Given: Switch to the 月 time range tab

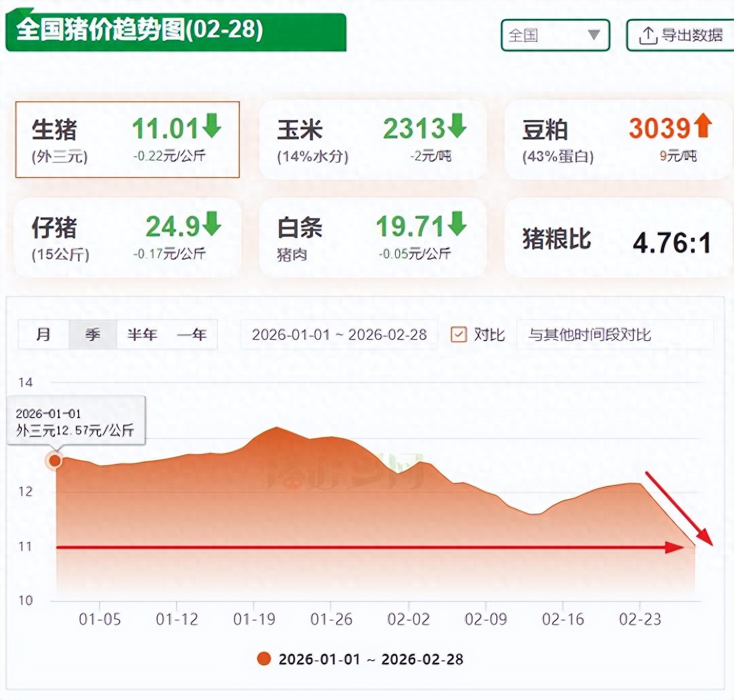Looking at the screenshot, I should [x=43, y=335].
